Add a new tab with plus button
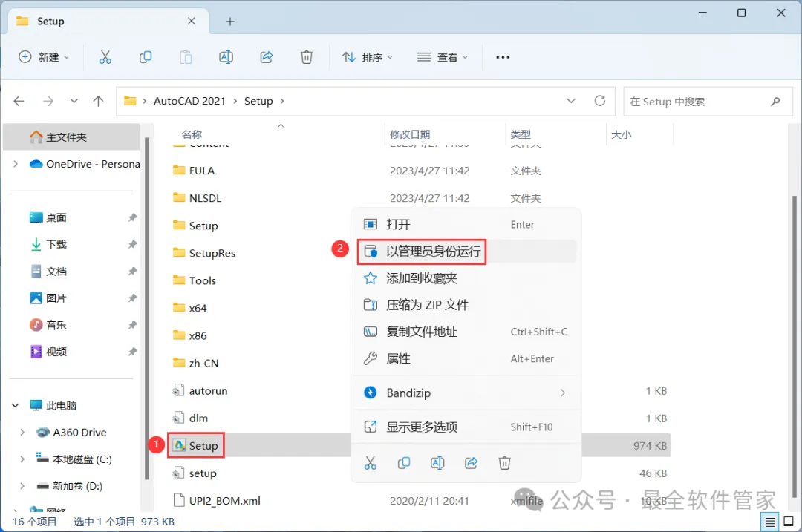This screenshot has width=802, height=532. coord(230,22)
